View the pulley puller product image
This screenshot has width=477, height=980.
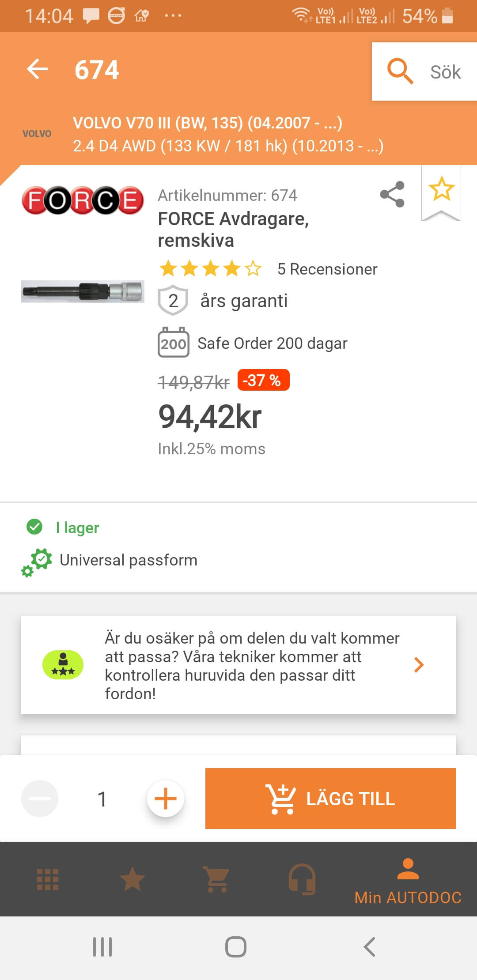(x=83, y=291)
